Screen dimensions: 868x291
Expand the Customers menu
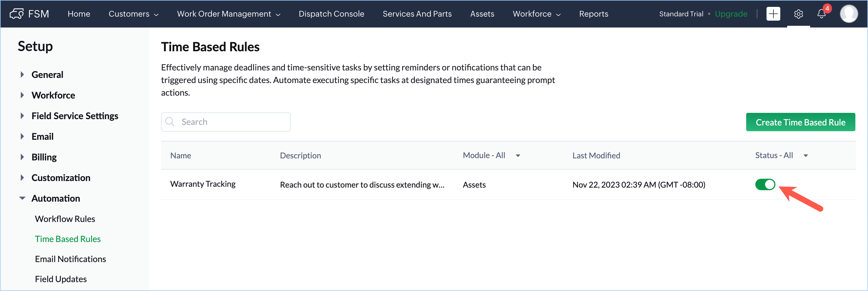pos(133,14)
